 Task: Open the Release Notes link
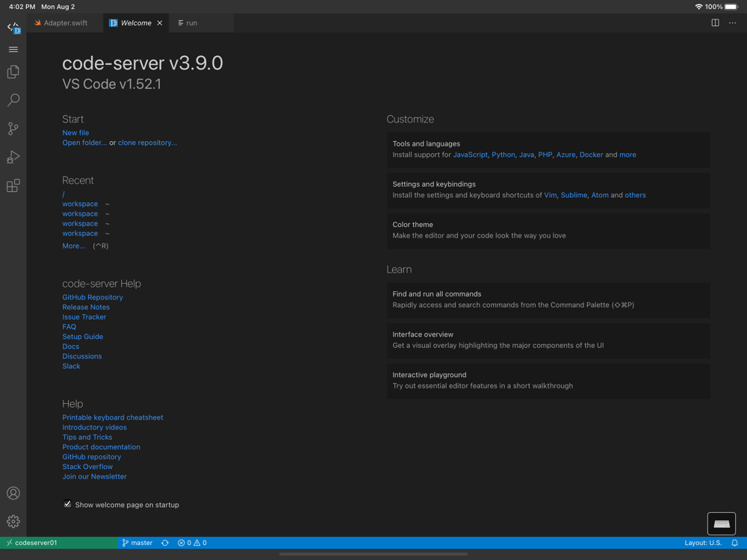coord(86,307)
